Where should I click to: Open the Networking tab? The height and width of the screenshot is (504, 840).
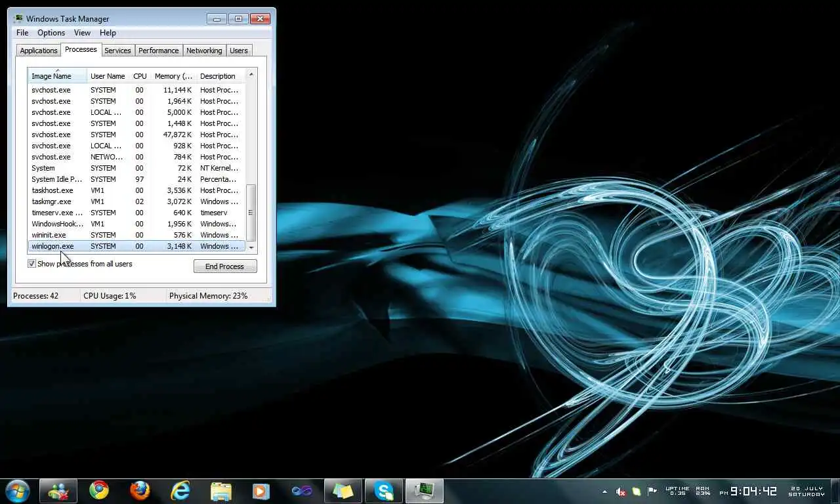204,51
